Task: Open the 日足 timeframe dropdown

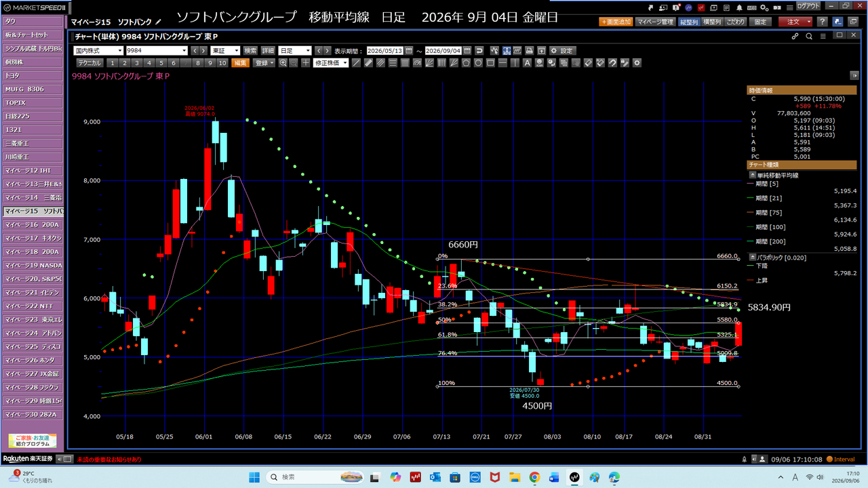Action: click(295, 51)
